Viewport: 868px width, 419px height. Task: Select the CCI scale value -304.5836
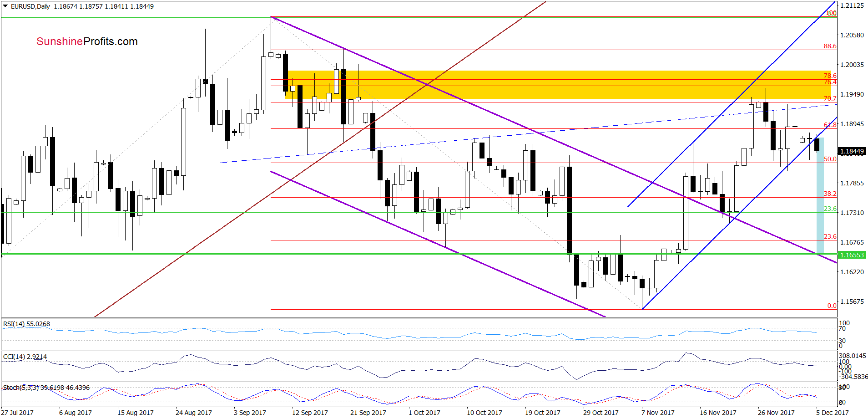pyautogui.click(x=853, y=377)
